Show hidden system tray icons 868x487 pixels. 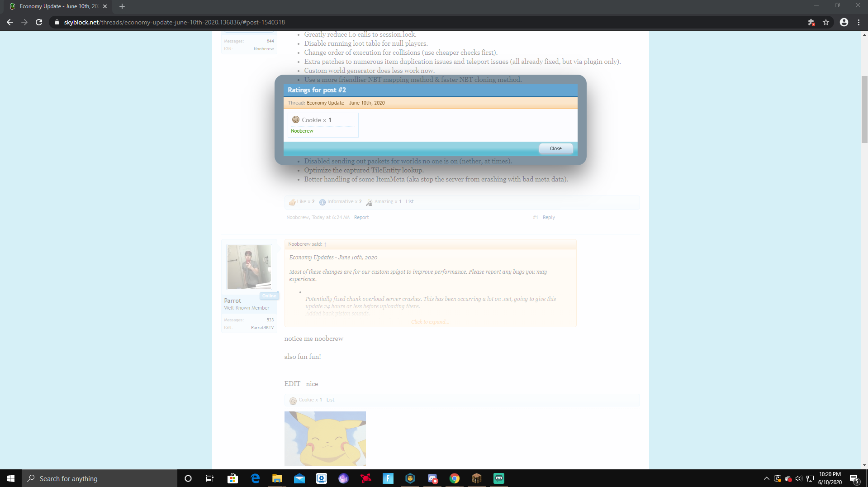(766, 478)
